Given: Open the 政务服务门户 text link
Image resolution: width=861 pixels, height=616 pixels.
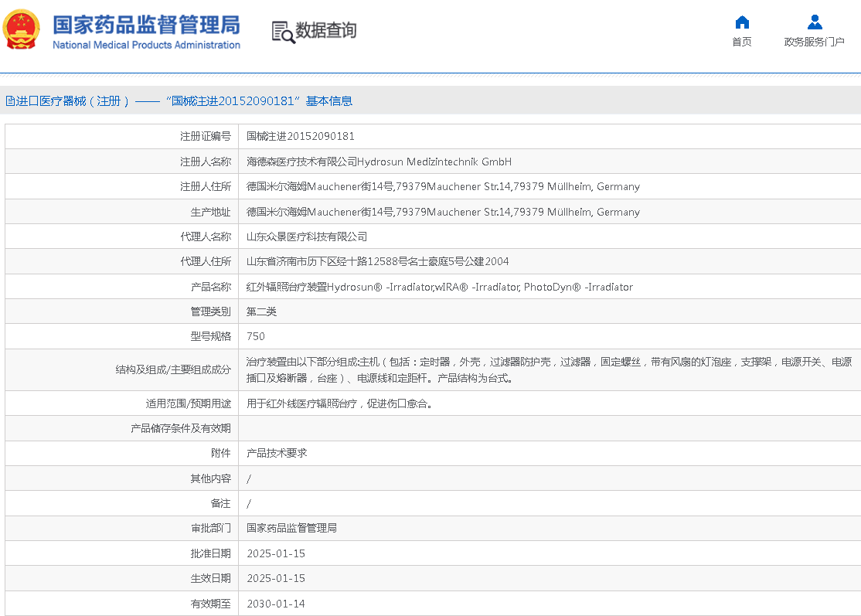Looking at the screenshot, I should pyautogui.click(x=814, y=42).
